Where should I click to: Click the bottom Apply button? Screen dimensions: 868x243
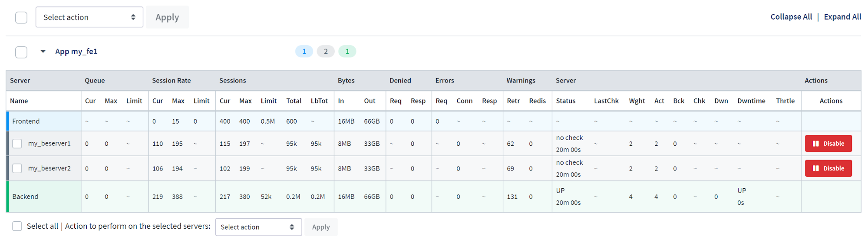point(321,227)
